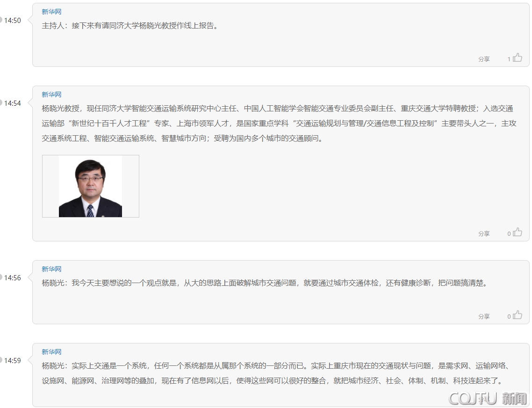Share the 14:50 host announcement post
The height and width of the screenshot is (408, 532).
(x=484, y=59)
